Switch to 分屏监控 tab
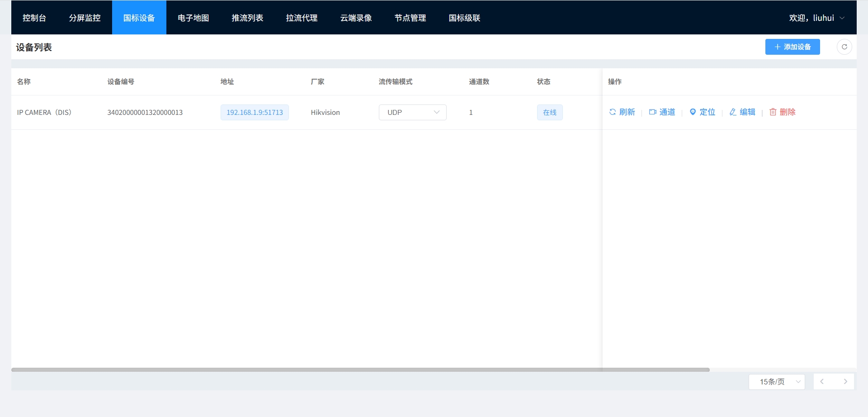This screenshot has height=417, width=868. tap(85, 18)
